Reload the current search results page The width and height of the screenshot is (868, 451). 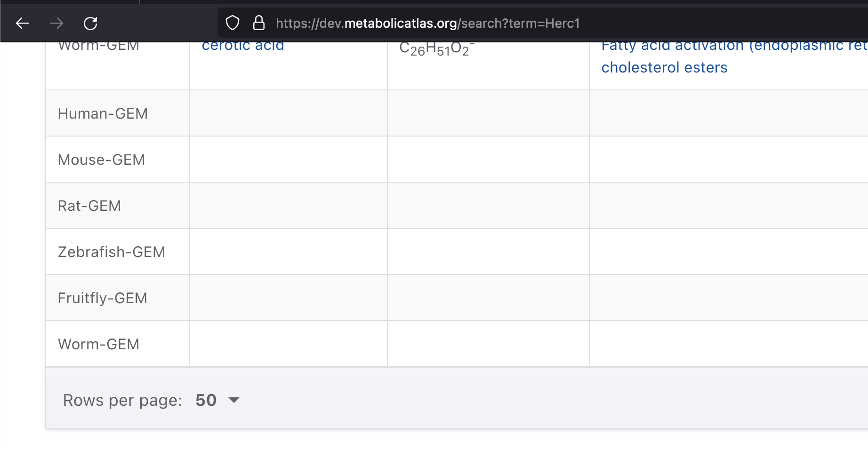(91, 23)
